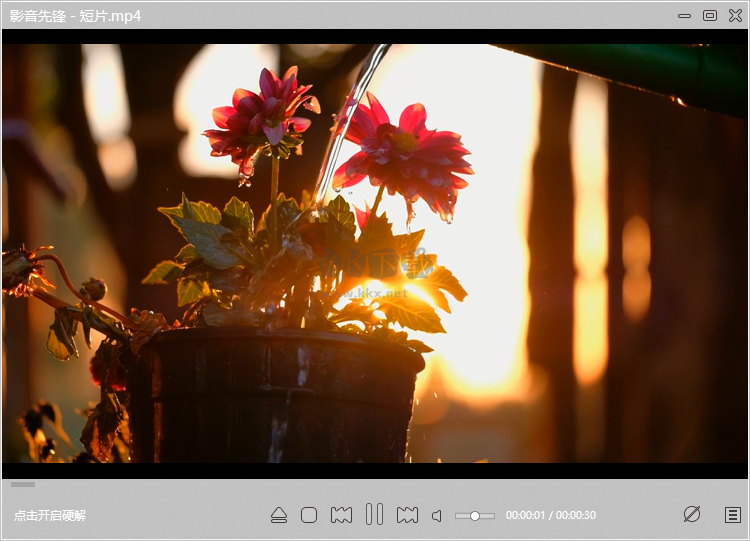Close the 影音先锋 player window
This screenshot has height=541, width=750.
[735, 16]
